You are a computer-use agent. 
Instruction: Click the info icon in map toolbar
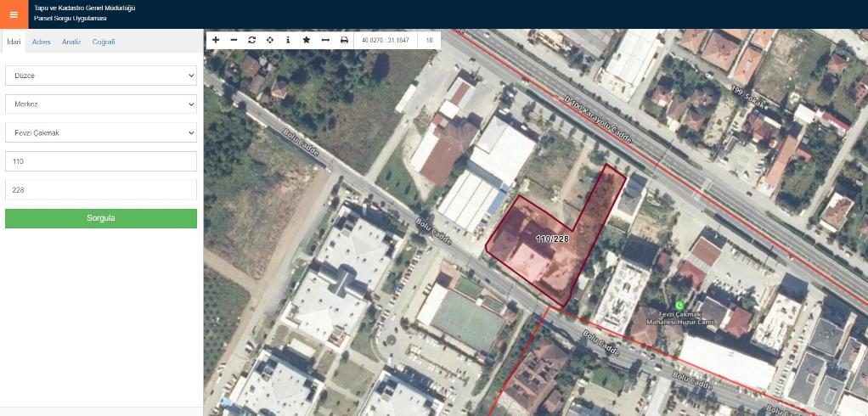pyautogui.click(x=288, y=40)
